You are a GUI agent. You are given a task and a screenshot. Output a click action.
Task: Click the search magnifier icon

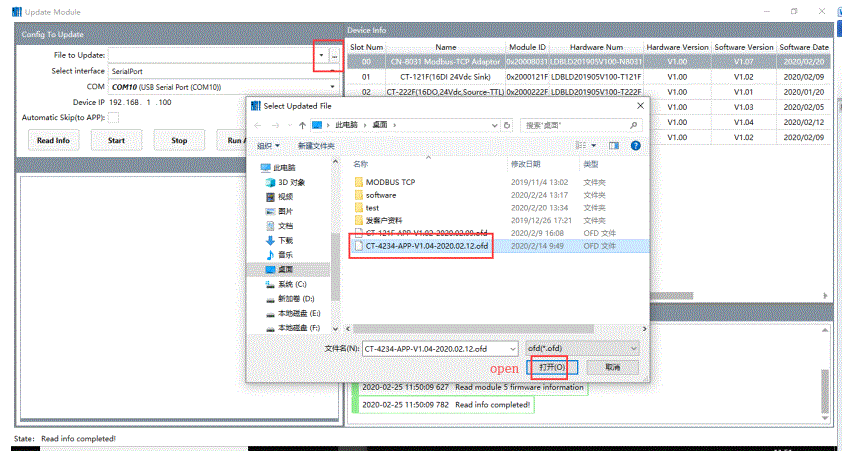tap(633, 126)
